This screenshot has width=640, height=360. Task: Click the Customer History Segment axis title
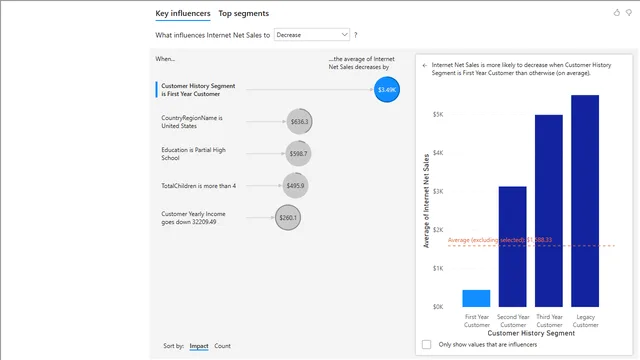tap(531, 333)
